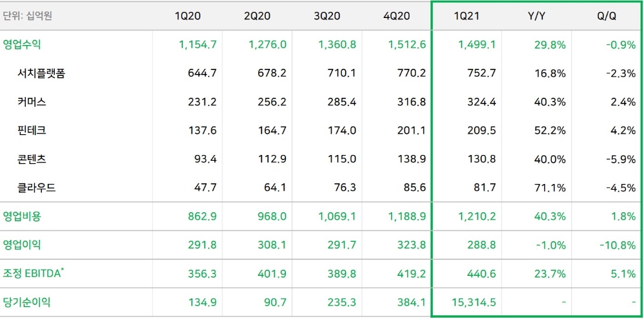The width and height of the screenshot is (644, 319).
Task: Click the 15,314.5 net income cell
Action: (472, 302)
